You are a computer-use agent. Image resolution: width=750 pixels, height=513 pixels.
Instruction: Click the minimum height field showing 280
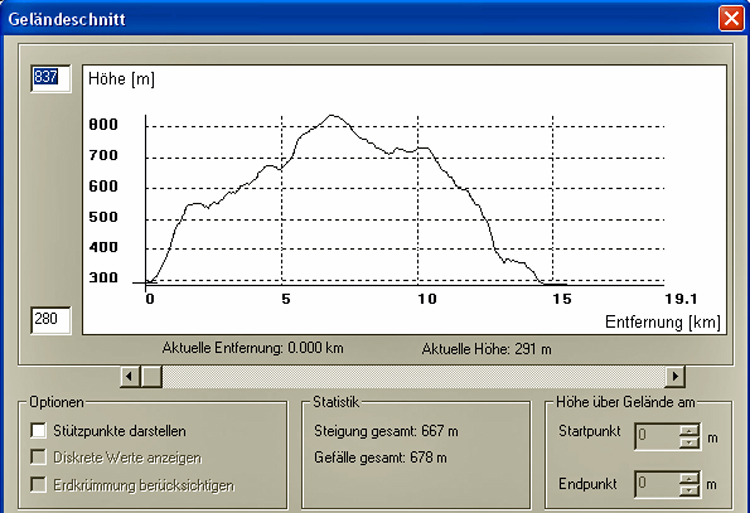(50, 320)
